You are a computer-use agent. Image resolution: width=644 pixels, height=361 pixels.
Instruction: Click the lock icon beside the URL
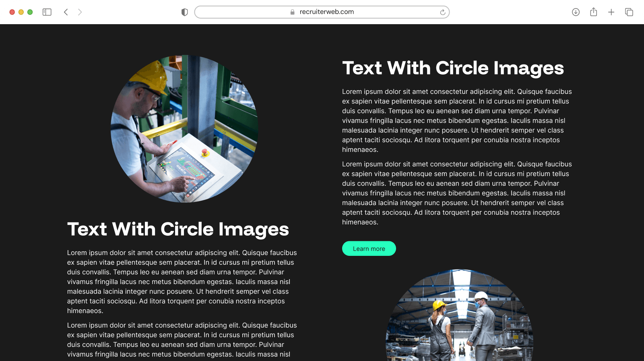tap(293, 12)
